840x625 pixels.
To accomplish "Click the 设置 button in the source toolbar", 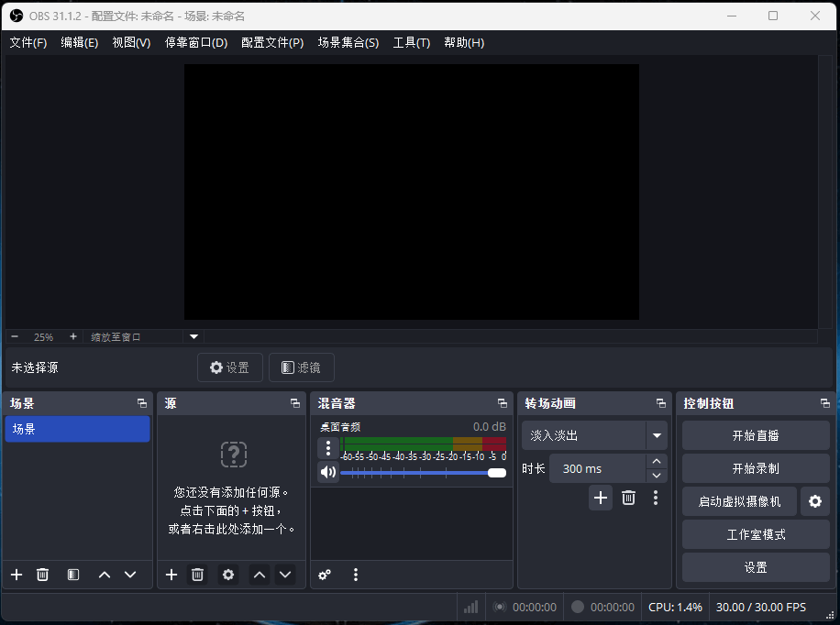I will click(x=230, y=367).
